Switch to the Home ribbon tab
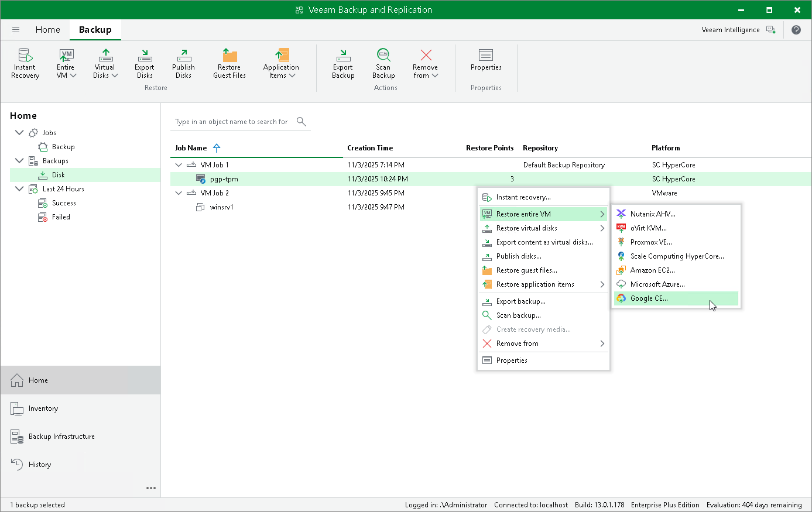The height and width of the screenshot is (512, 812). [47, 30]
